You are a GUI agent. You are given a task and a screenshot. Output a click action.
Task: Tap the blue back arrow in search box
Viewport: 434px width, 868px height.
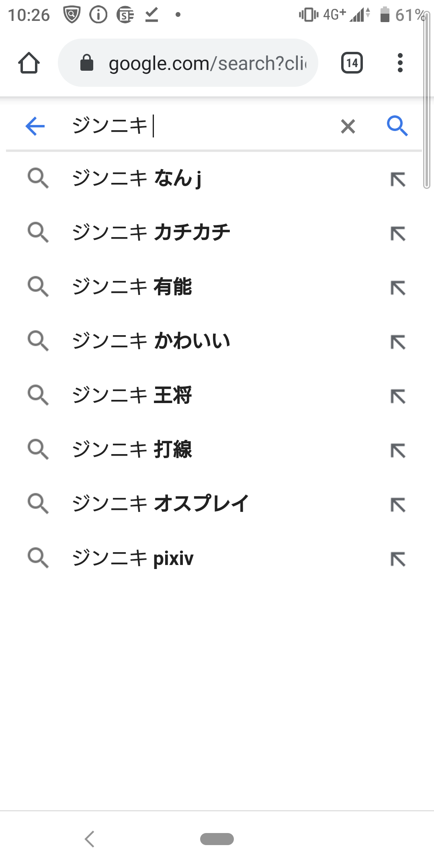pos(35,126)
